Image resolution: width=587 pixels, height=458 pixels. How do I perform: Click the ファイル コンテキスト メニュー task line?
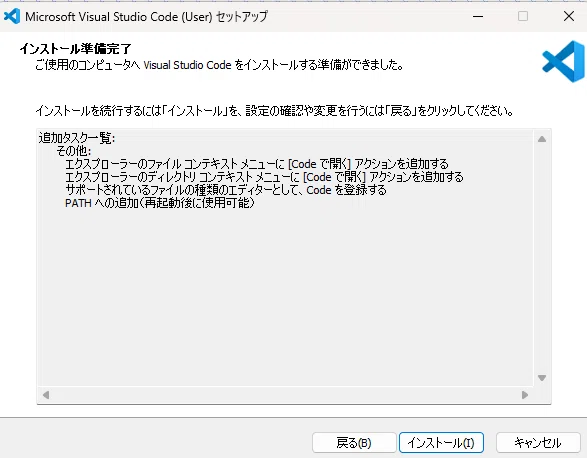(x=257, y=164)
